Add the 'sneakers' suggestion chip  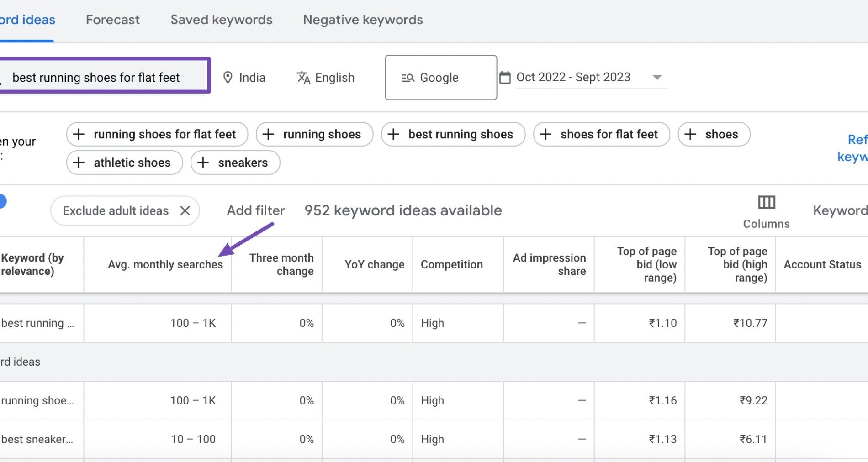pyautogui.click(x=235, y=163)
